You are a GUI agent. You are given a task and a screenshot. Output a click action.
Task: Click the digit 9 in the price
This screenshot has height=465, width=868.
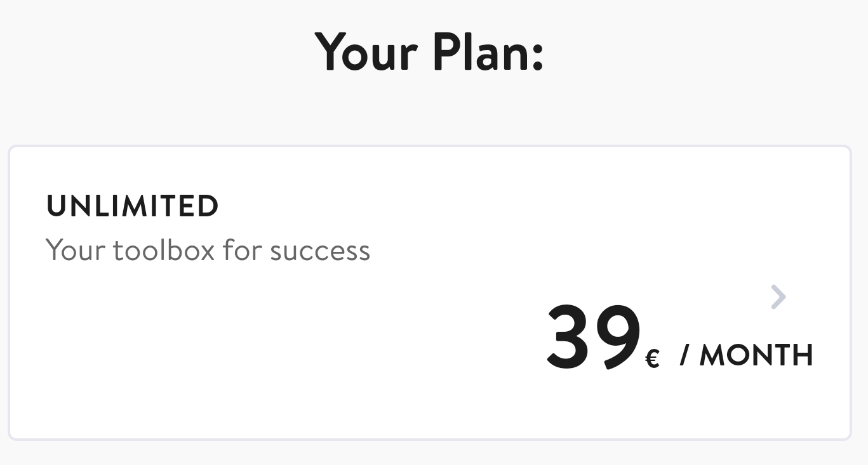click(x=618, y=336)
